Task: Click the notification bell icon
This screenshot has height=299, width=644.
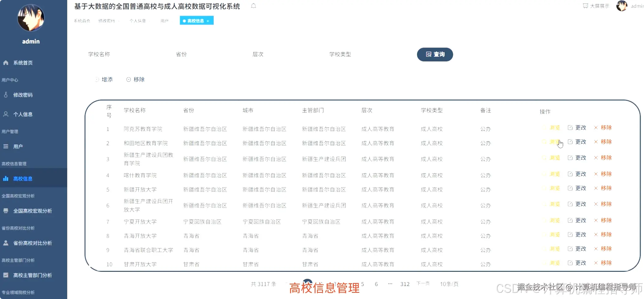Action: (x=254, y=6)
